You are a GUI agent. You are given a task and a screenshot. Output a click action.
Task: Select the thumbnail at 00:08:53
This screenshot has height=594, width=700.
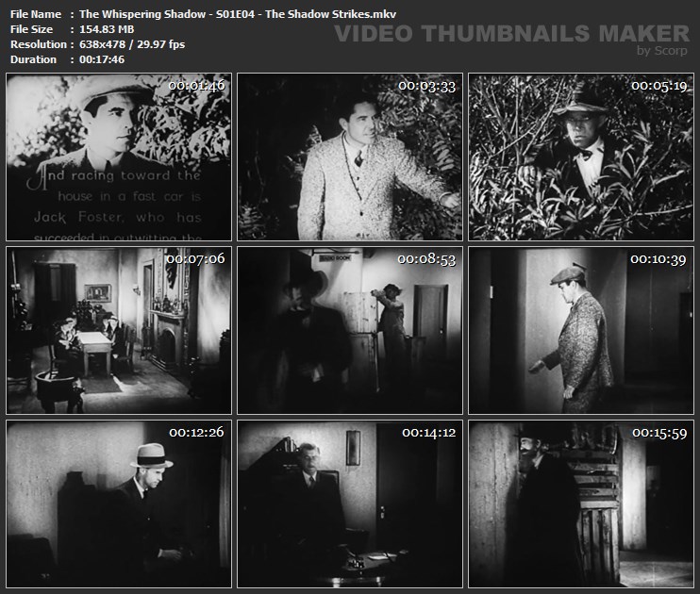(x=350, y=330)
